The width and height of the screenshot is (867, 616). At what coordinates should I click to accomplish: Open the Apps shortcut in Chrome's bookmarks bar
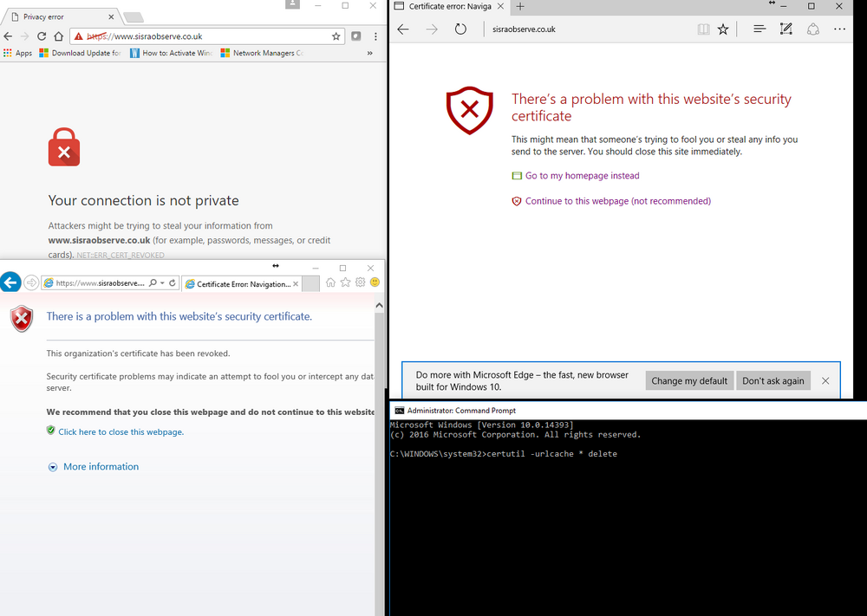pyautogui.click(x=17, y=53)
